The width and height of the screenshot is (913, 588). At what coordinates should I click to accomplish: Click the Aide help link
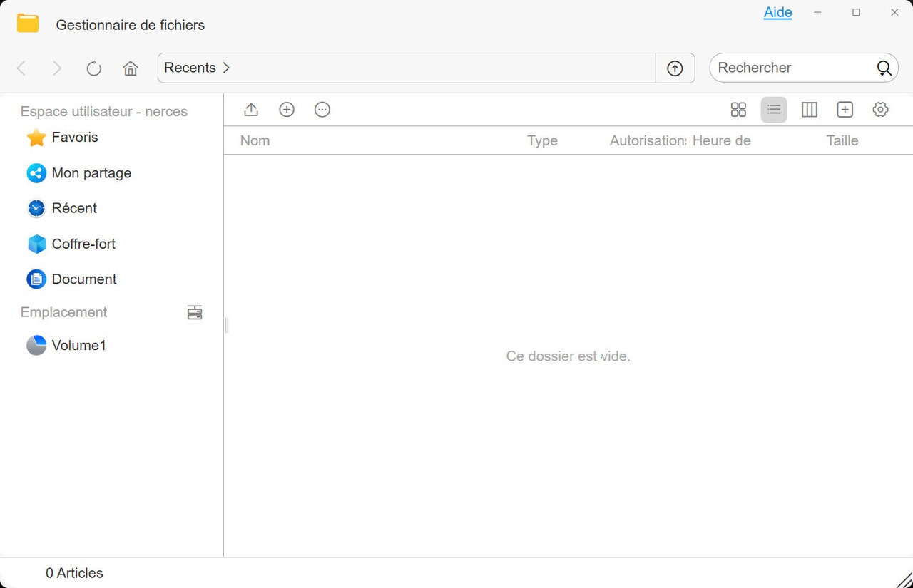click(x=777, y=13)
